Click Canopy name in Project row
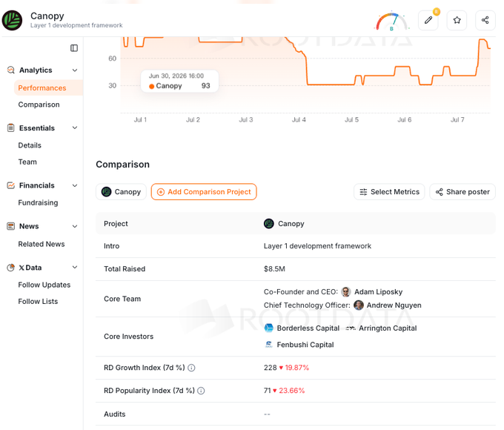 click(x=291, y=223)
